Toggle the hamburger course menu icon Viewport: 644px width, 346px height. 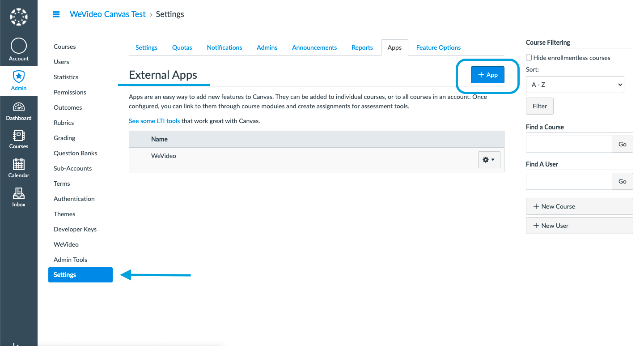(56, 14)
